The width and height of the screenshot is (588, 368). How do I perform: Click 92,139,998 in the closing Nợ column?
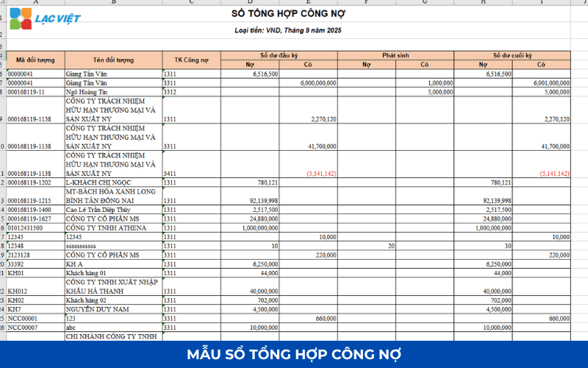tap(483, 196)
